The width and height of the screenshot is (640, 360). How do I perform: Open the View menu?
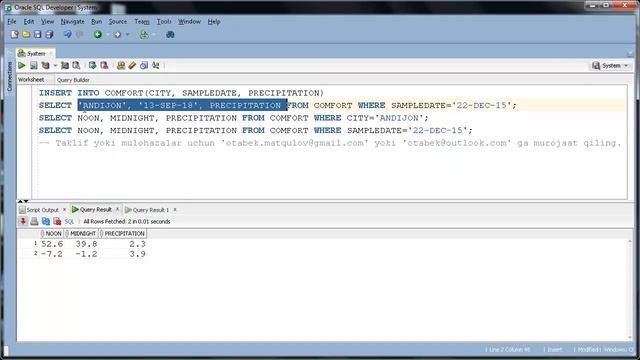click(47, 22)
